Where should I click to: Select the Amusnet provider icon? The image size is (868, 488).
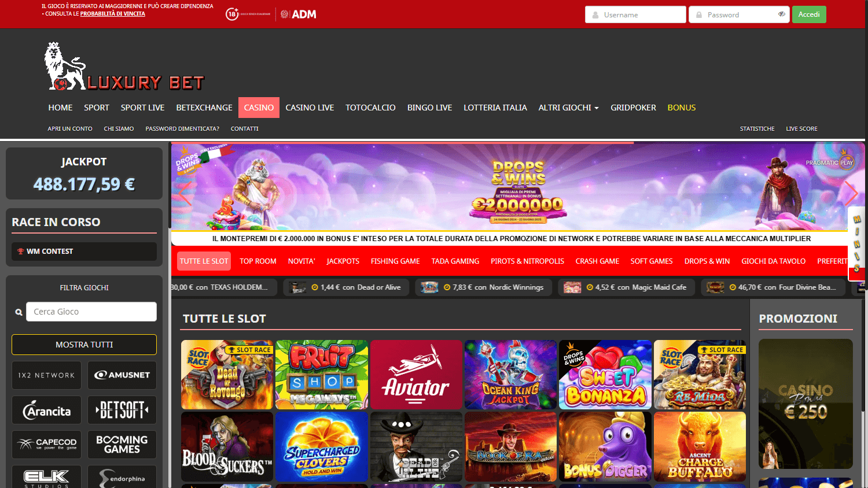[122, 375]
